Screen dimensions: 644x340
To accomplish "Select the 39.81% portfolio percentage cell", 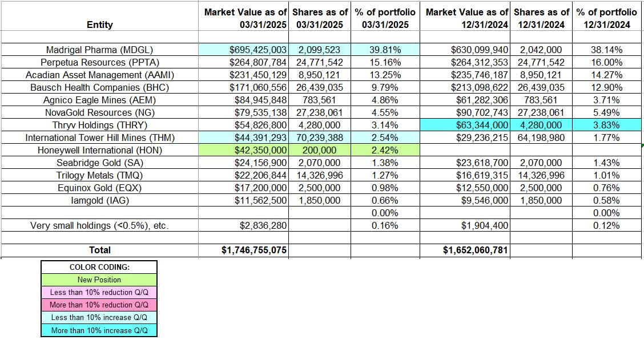I will [x=385, y=50].
